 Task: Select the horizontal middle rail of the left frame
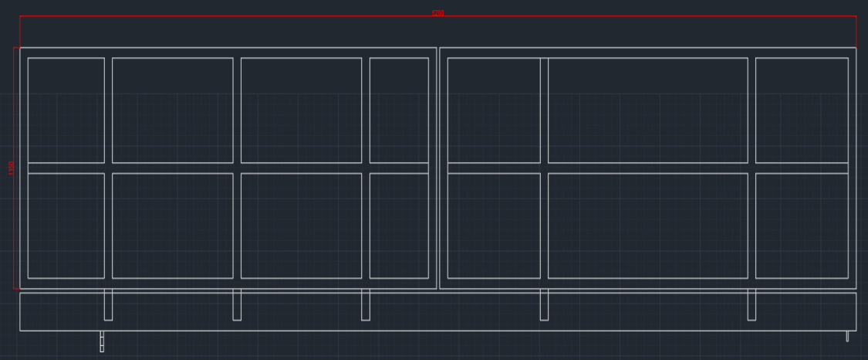coord(228,168)
